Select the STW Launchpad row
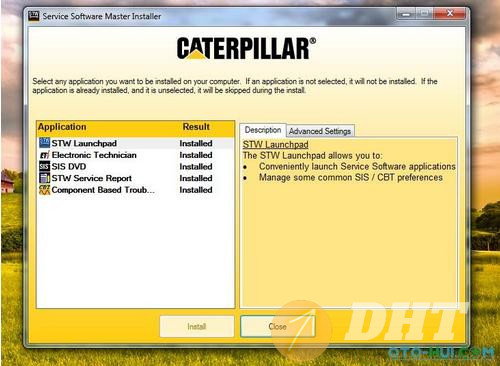500x366 pixels. (135, 143)
